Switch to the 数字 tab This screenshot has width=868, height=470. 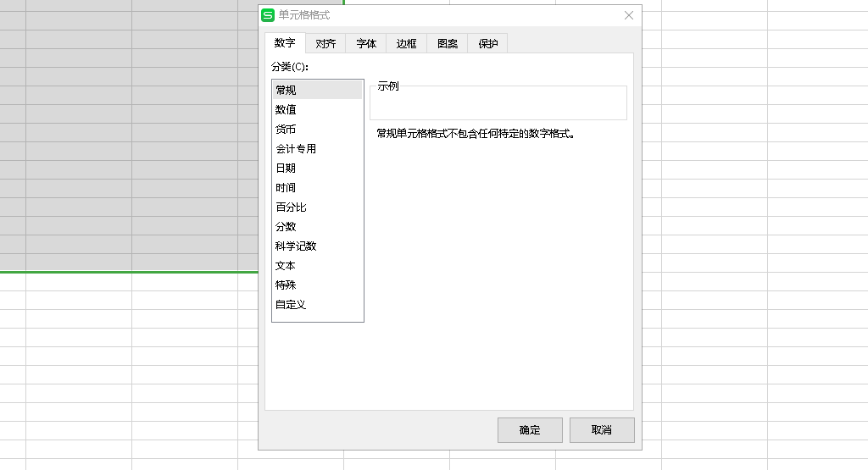click(x=285, y=43)
